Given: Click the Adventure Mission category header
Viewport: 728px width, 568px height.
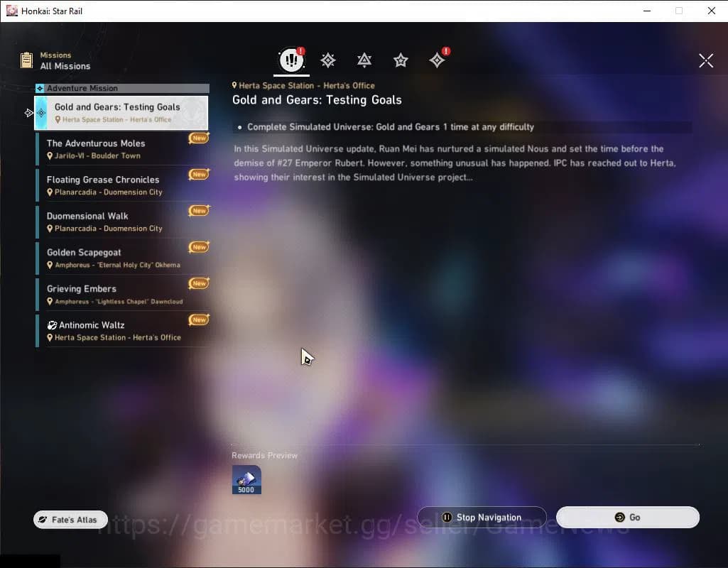Looking at the screenshot, I should (123, 88).
